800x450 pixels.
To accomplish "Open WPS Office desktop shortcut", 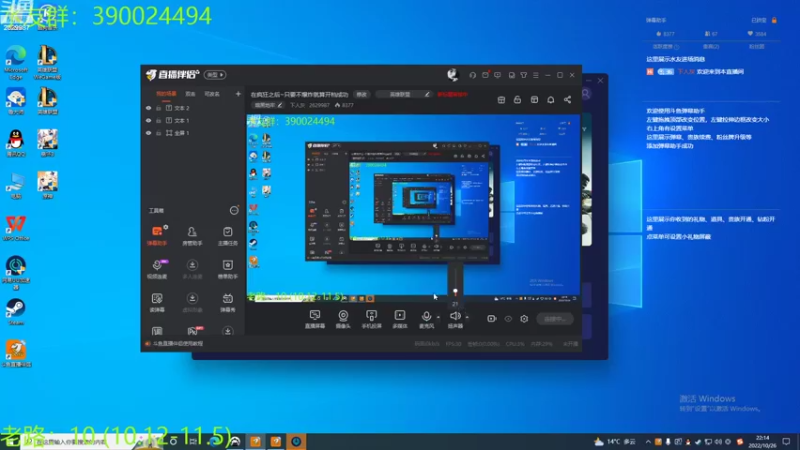I will (x=16, y=228).
